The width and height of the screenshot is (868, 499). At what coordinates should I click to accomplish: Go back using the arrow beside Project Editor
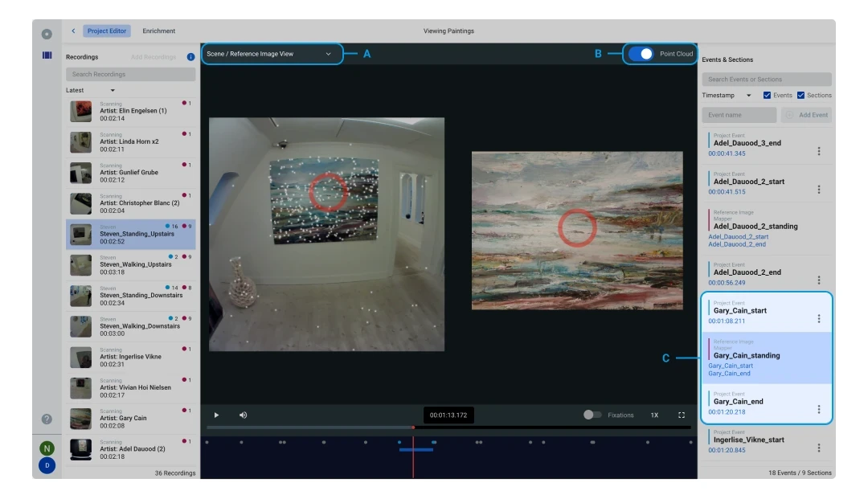[73, 31]
